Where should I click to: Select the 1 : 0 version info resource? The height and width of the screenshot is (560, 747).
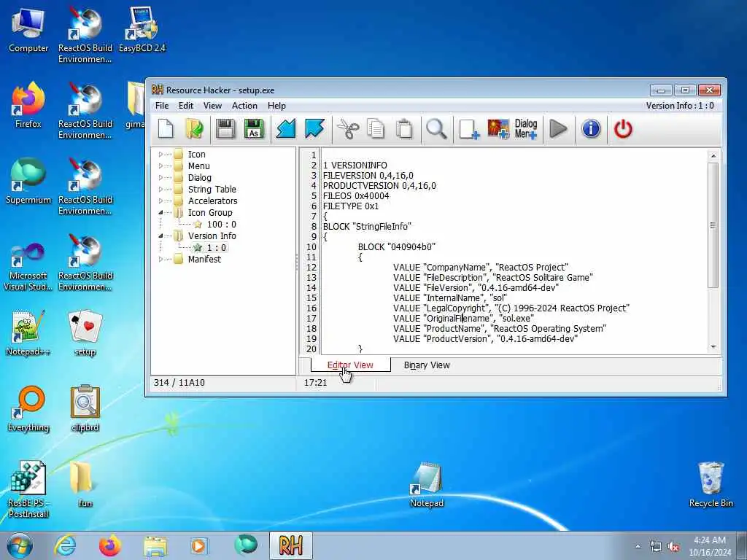pyautogui.click(x=216, y=248)
